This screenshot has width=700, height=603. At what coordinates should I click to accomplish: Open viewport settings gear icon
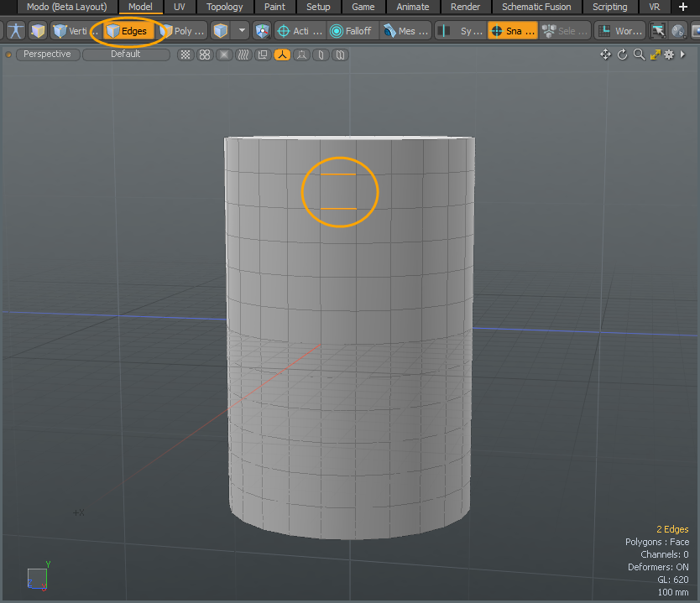tap(669, 55)
